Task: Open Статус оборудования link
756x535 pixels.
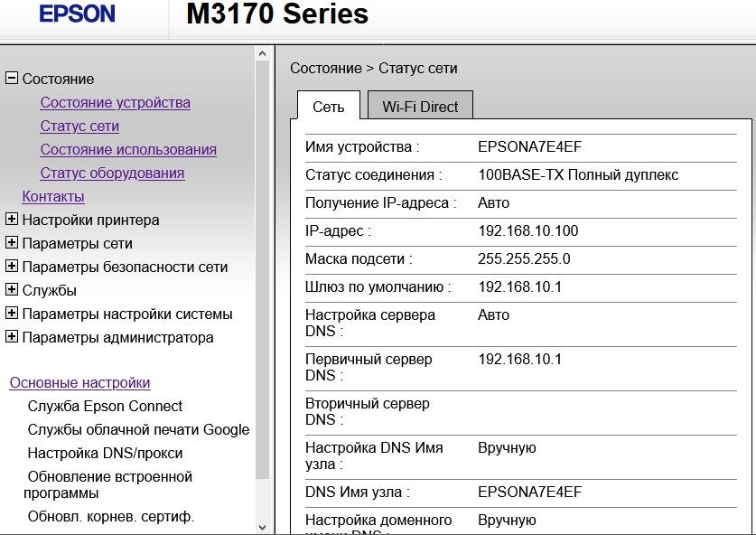Action: click(x=112, y=173)
